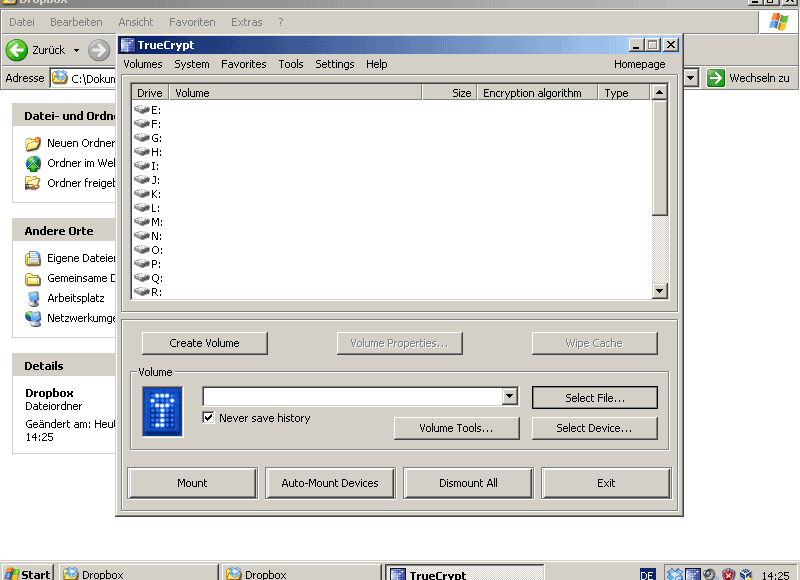
Task: Click Neuen Ordner icon in Explorer sidebar
Action: [x=33, y=143]
